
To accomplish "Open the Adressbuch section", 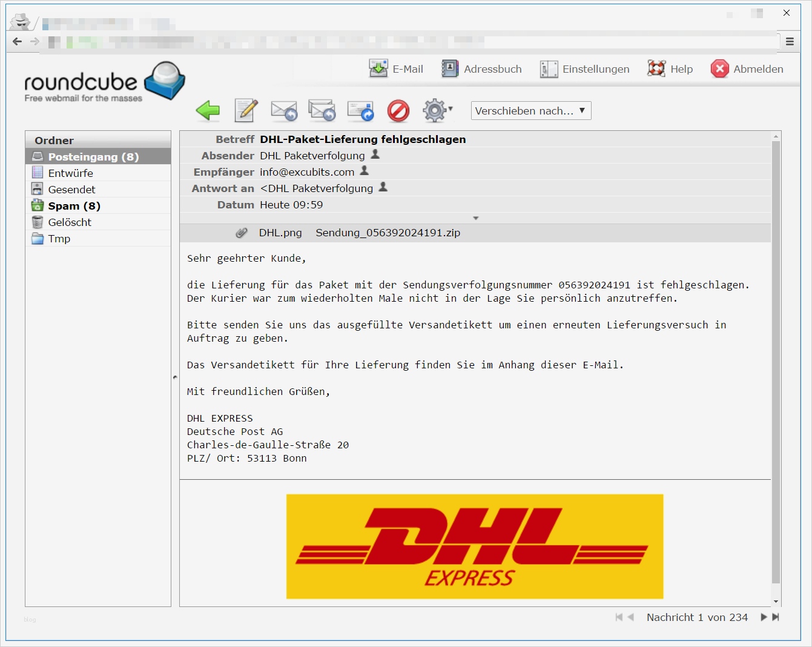I will tap(482, 69).
